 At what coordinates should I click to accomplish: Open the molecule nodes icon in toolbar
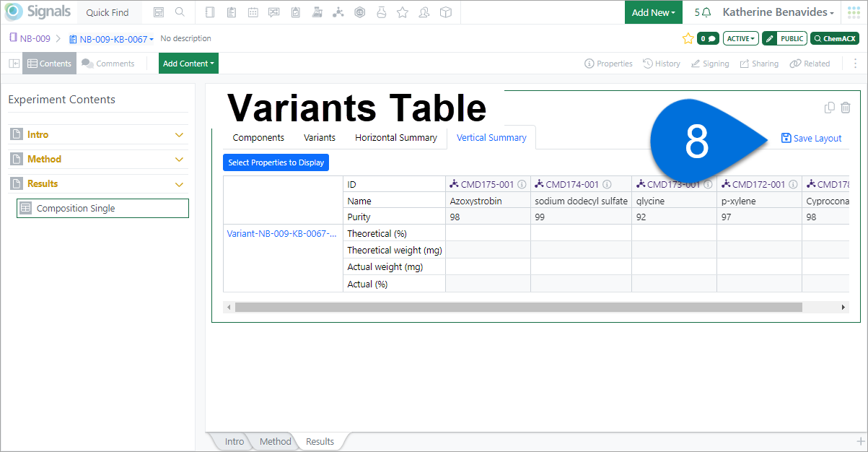coord(339,12)
